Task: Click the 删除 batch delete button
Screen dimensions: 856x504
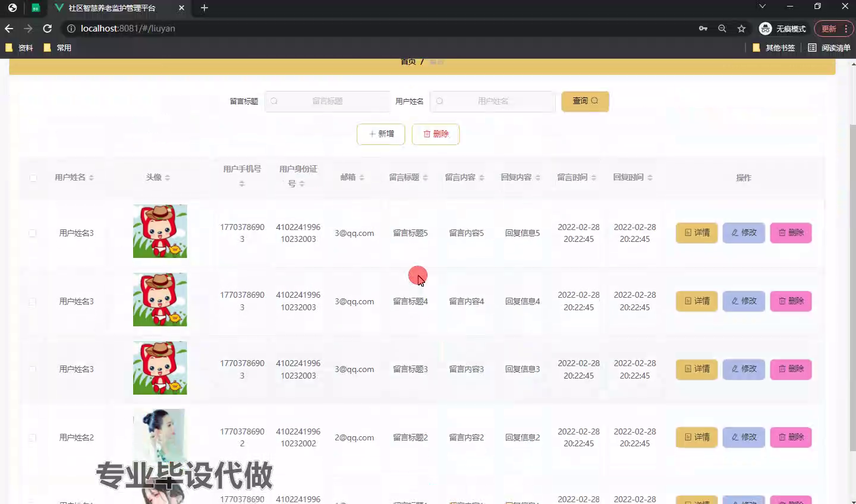Action: (x=436, y=134)
